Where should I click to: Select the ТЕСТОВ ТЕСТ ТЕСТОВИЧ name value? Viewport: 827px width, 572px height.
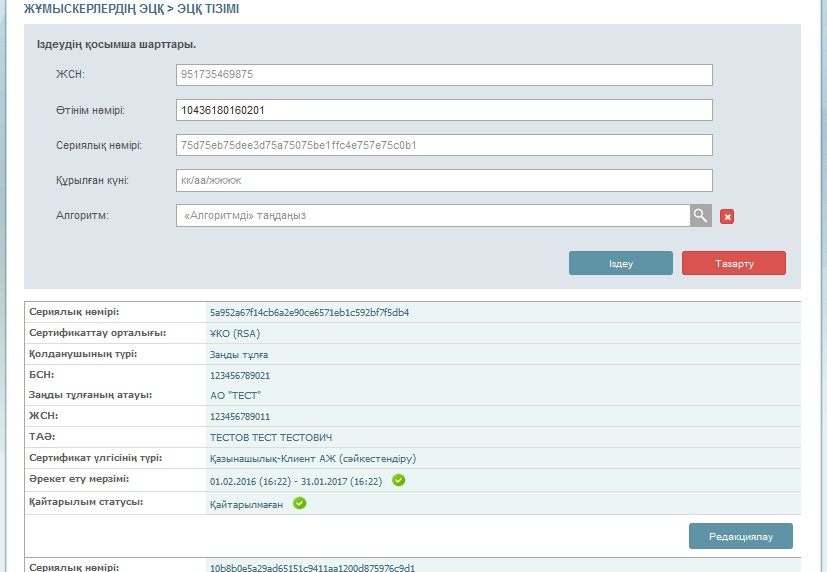270,438
